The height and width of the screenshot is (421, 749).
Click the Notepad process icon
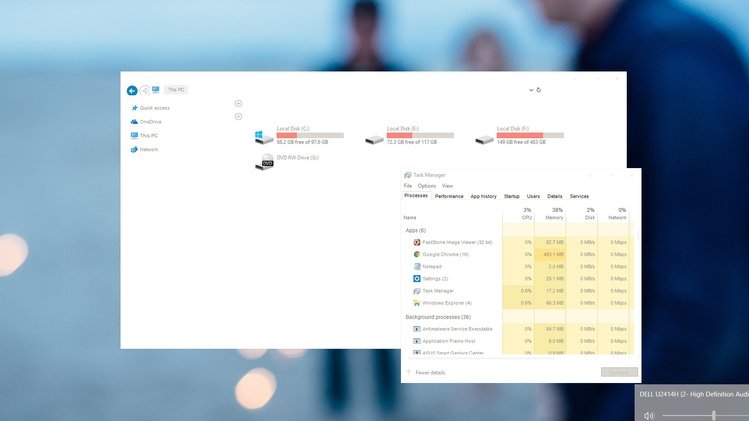click(417, 267)
